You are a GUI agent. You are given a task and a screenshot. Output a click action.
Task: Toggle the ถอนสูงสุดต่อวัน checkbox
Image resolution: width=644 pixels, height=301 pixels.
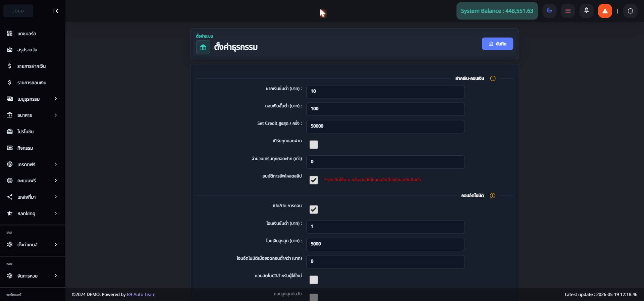314,297
